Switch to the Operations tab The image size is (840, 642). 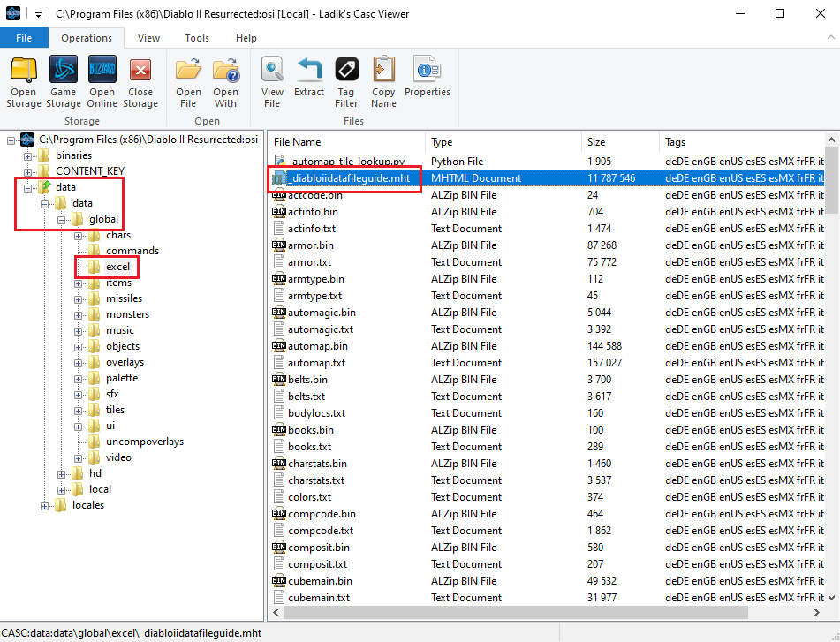tap(87, 38)
